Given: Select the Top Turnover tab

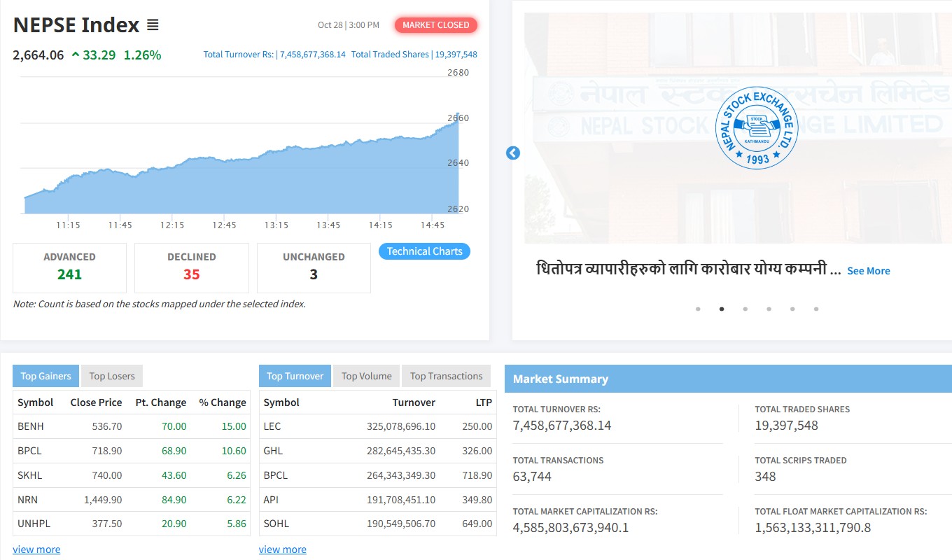Looking at the screenshot, I should point(295,376).
